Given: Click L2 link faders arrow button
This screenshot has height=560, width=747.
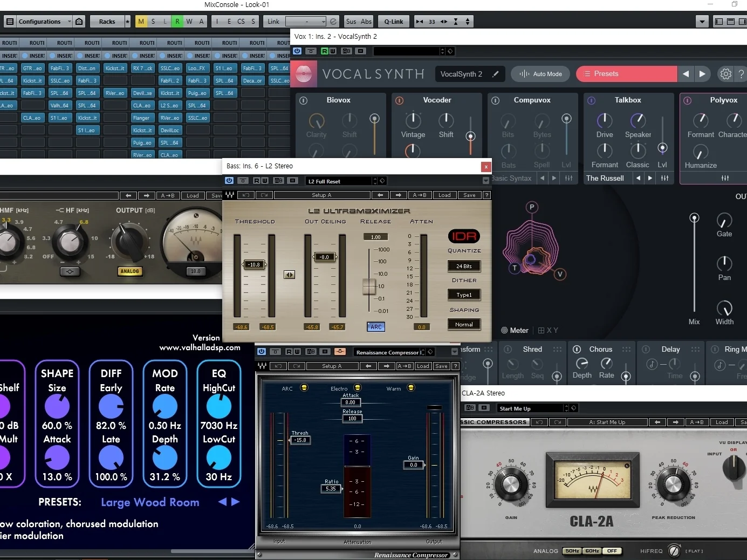Looking at the screenshot, I should click(290, 275).
